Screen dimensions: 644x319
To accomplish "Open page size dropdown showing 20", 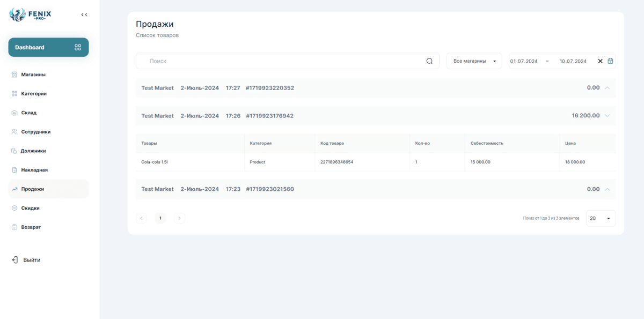I will pos(600,218).
